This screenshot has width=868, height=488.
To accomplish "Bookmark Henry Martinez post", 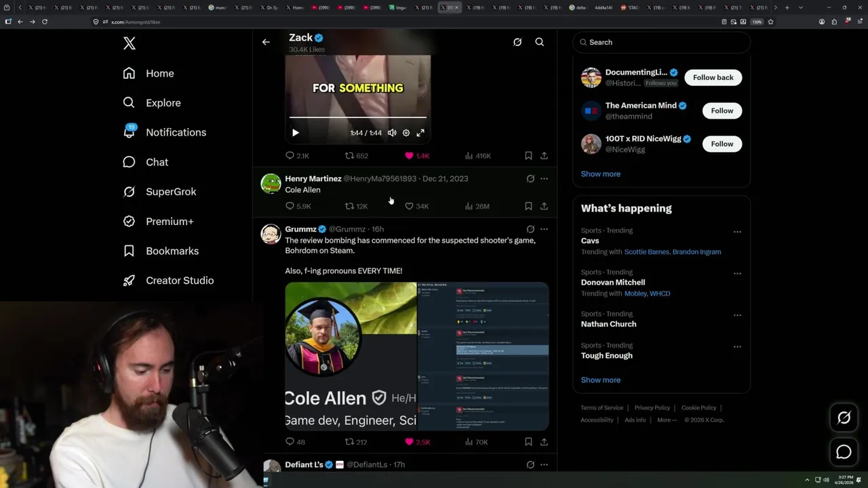I will [528, 206].
